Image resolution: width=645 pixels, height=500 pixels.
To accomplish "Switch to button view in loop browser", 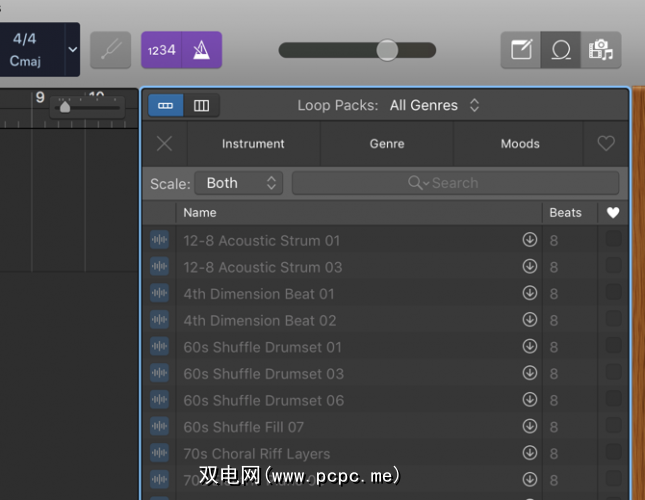I will 166,105.
